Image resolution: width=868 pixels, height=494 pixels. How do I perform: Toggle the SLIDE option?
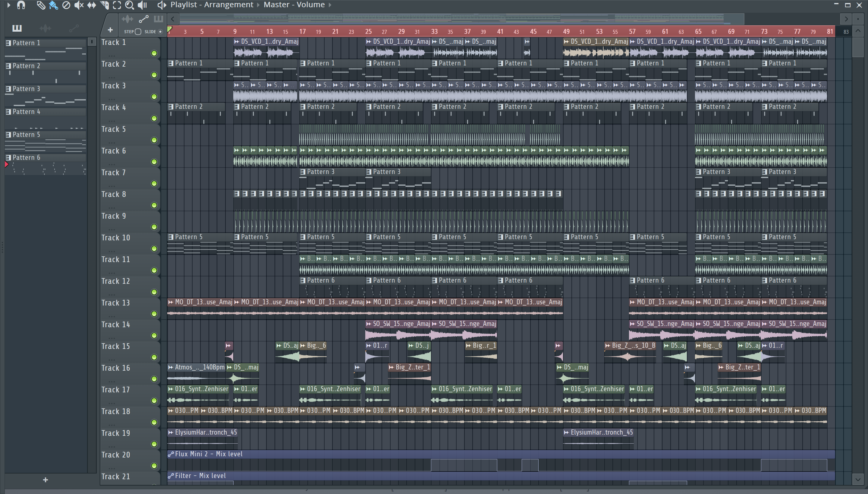160,32
